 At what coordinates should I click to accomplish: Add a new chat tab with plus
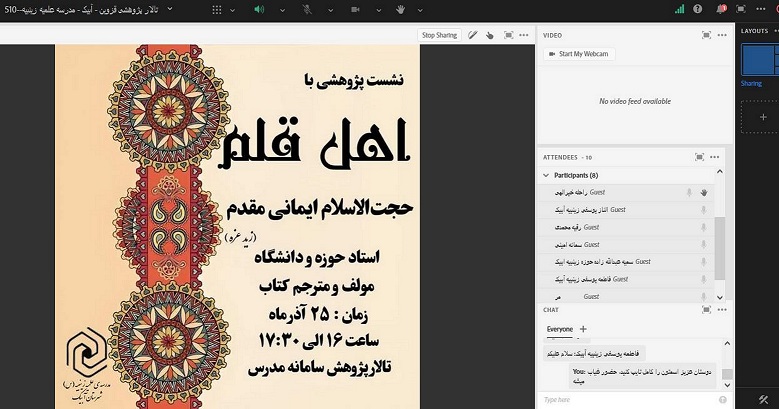[583, 329]
